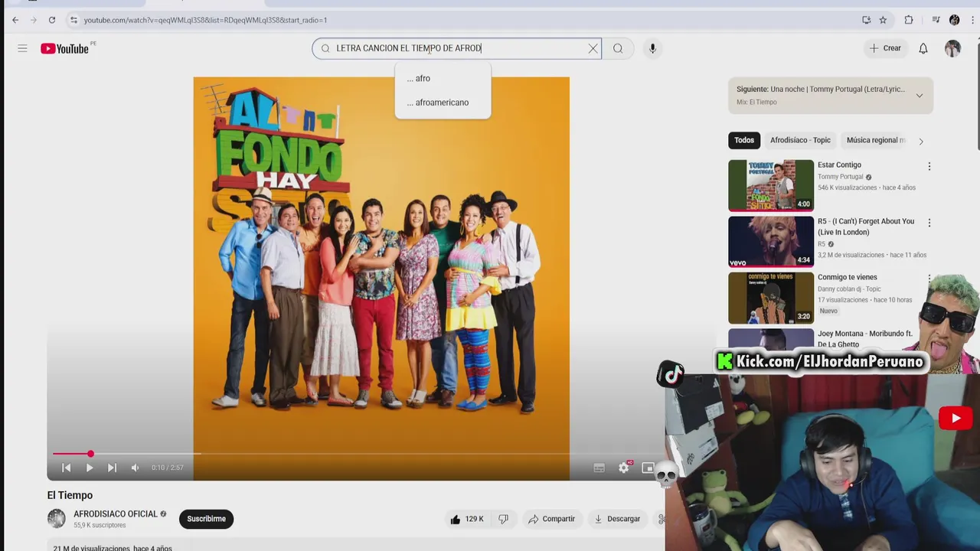This screenshot has height=551, width=980.
Task: Open the Estar Contigo video thumbnail
Action: coord(771,185)
